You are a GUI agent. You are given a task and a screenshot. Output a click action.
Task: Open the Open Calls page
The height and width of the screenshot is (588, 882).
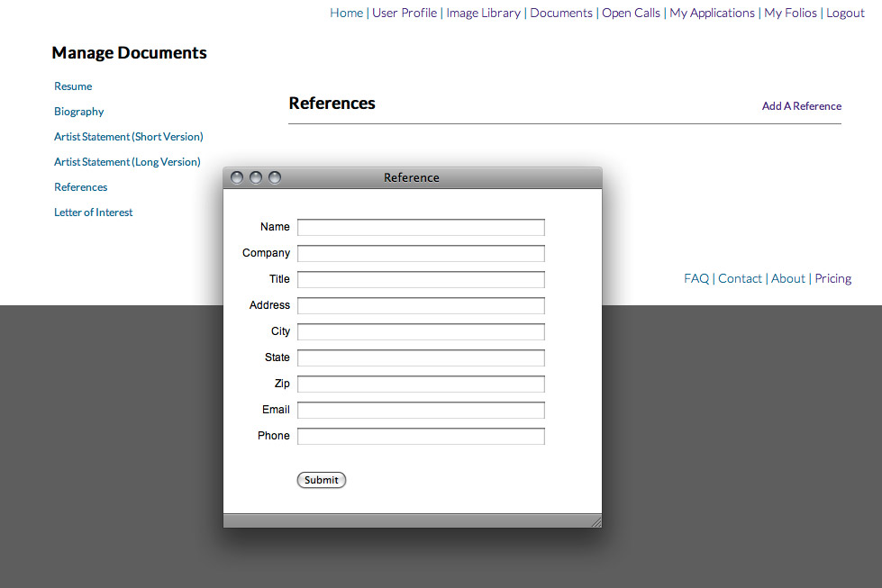[631, 13]
